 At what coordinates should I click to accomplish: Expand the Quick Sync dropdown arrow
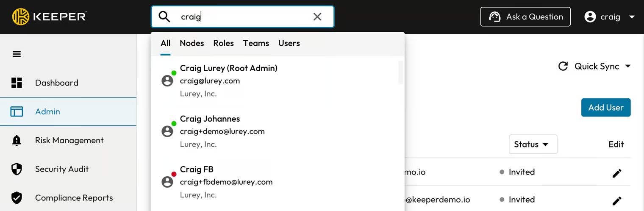pyautogui.click(x=628, y=67)
